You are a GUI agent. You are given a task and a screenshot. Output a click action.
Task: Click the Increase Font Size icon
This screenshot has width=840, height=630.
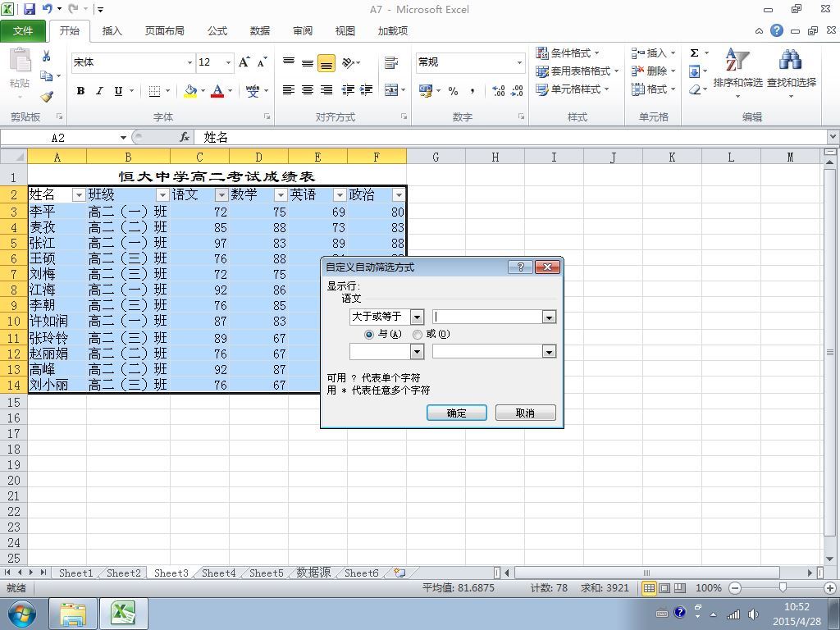[x=244, y=62]
